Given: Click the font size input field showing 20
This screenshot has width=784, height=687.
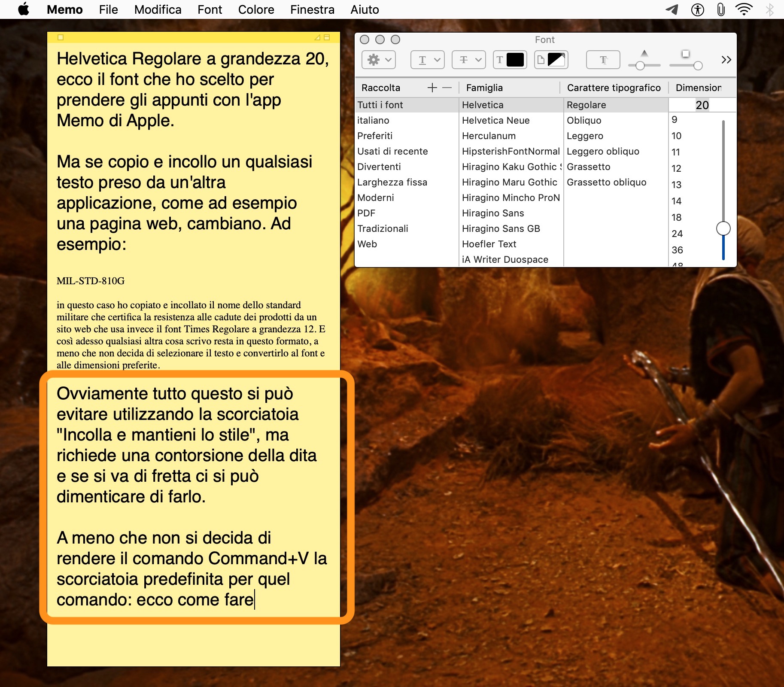Looking at the screenshot, I should pyautogui.click(x=702, y=105).
